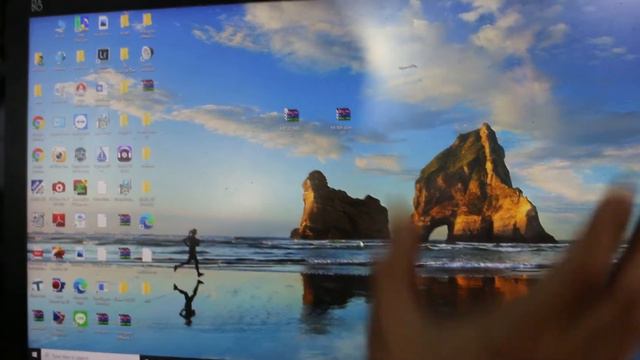This screenshot has height=360, width=640.
Task: Select the orange round app icon beside Chrome
Action: 59,155
